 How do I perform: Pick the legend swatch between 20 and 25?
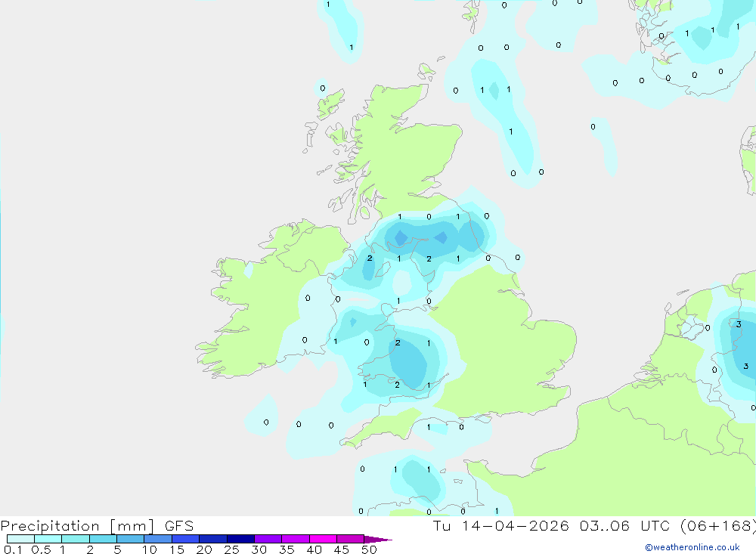pyautogui.click(x=213, y=539)
